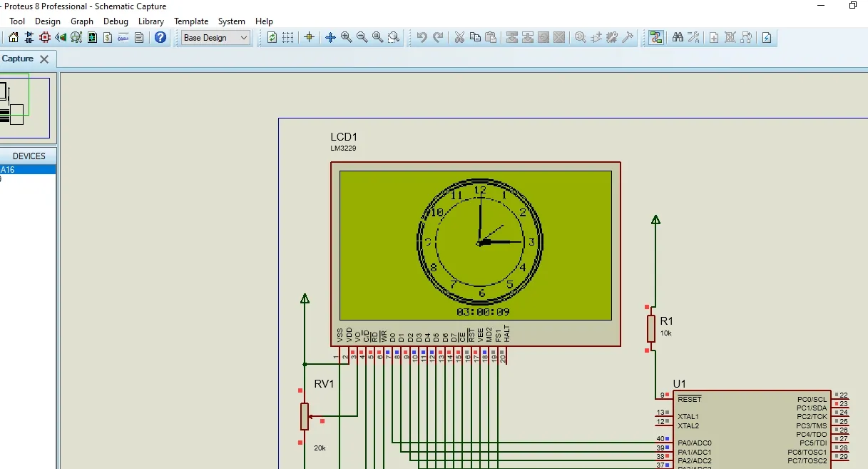
Task: Expand the Base Design variant dropdown
Action: pos(244,38)
